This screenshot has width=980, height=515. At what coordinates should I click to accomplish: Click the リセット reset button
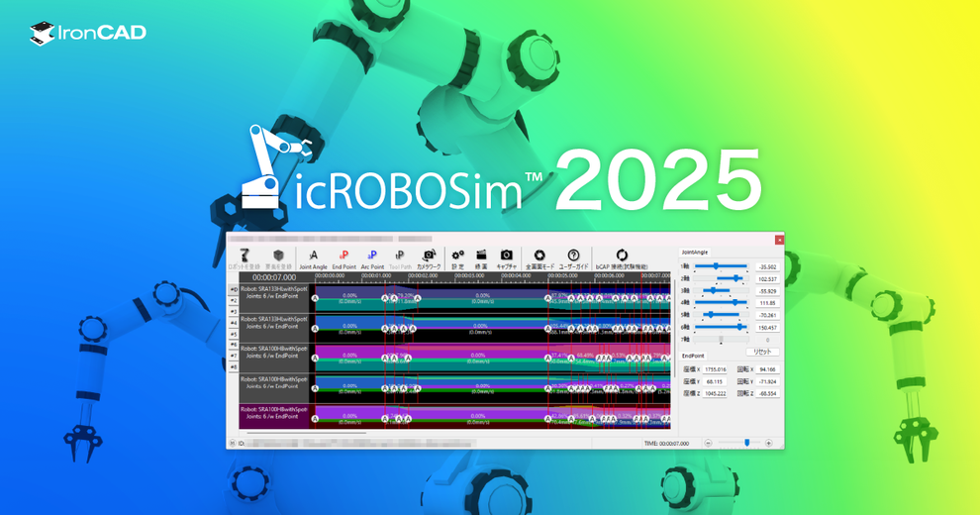tap(762, 352)
